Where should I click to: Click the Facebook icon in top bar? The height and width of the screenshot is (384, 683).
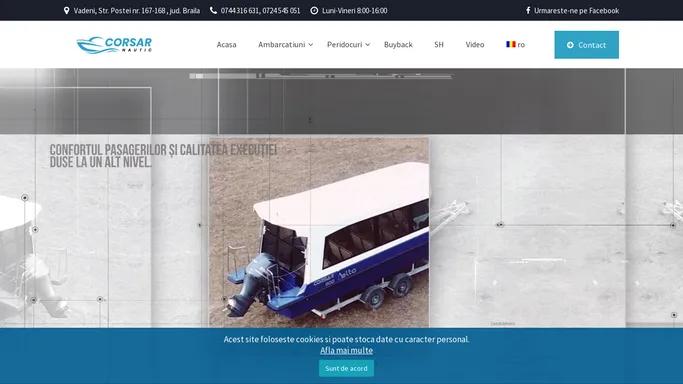pos(528,10)
